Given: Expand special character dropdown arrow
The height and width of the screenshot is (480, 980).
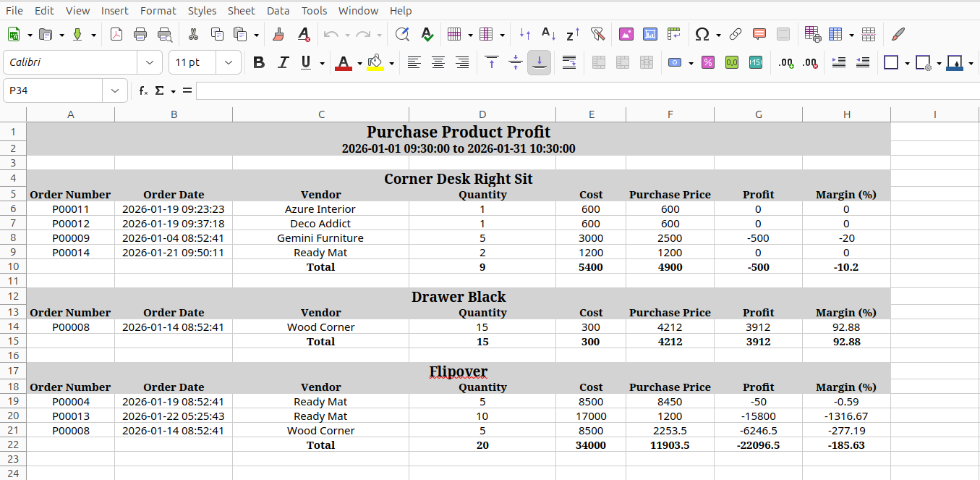Looking at the screenshot, I should [718, 34].
